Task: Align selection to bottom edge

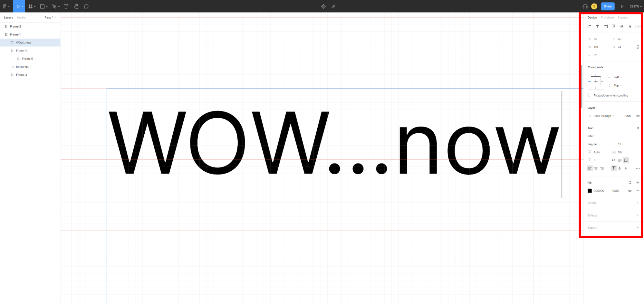Action: tap(630, 26)
